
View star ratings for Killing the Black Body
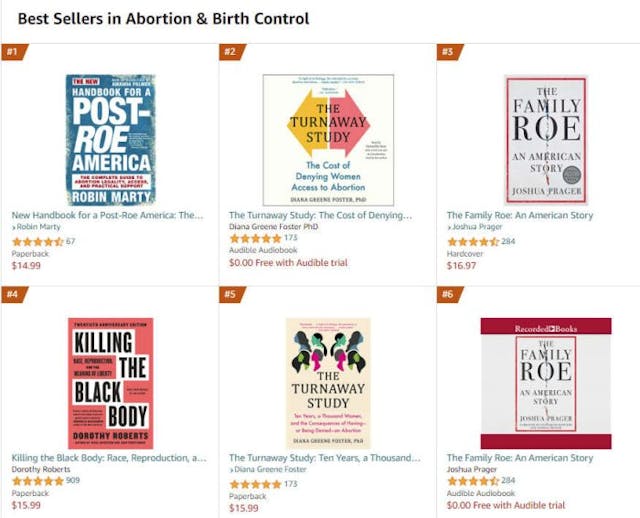[37, 481]
